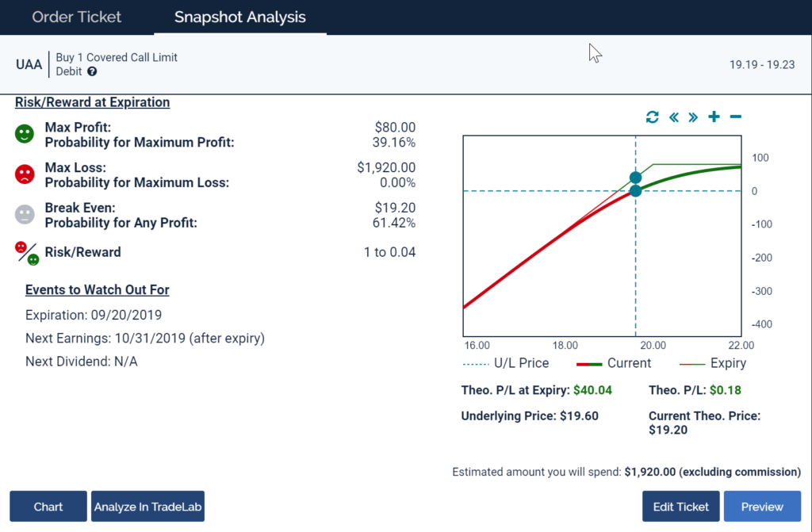Click the chart refresh icon

tap(652, 117)
